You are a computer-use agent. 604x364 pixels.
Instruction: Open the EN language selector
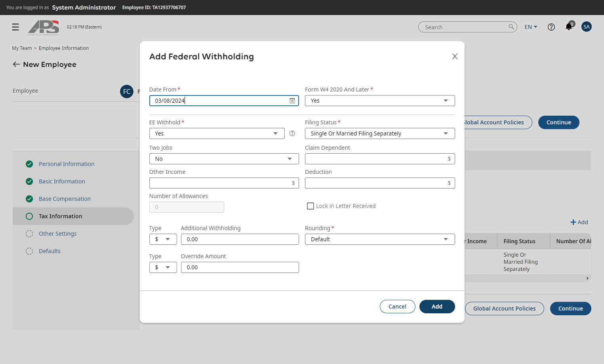click(531, 27)
